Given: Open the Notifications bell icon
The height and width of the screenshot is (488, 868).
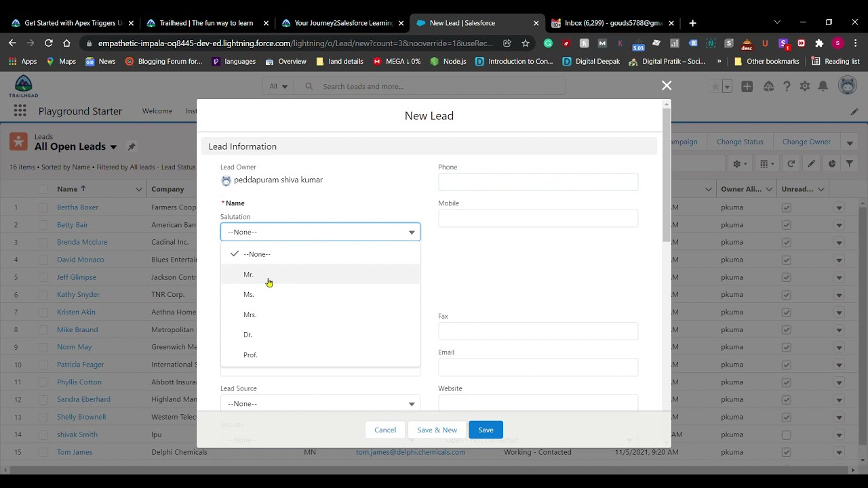Looking at the screenshot, I should [x=823, y=87].
